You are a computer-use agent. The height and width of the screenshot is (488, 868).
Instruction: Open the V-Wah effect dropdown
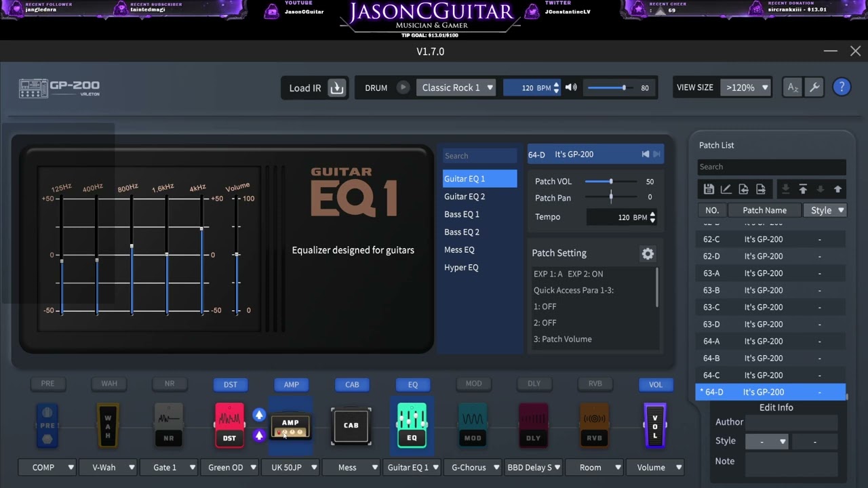(108, 467)
